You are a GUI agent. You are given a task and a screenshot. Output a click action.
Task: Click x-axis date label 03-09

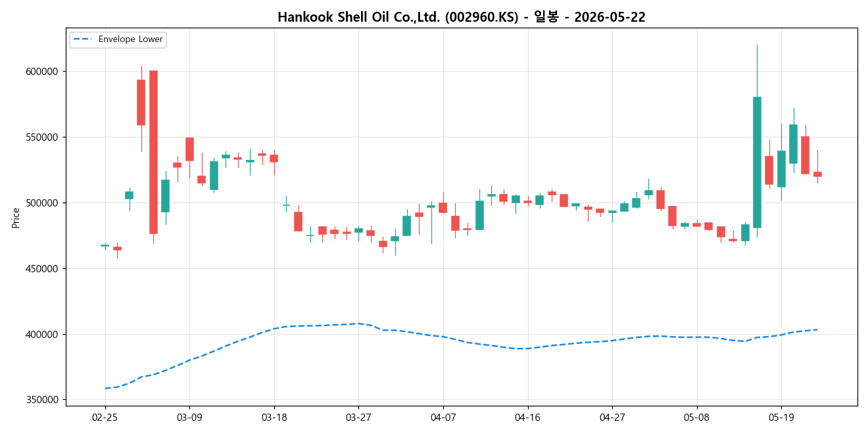[189, 417]
